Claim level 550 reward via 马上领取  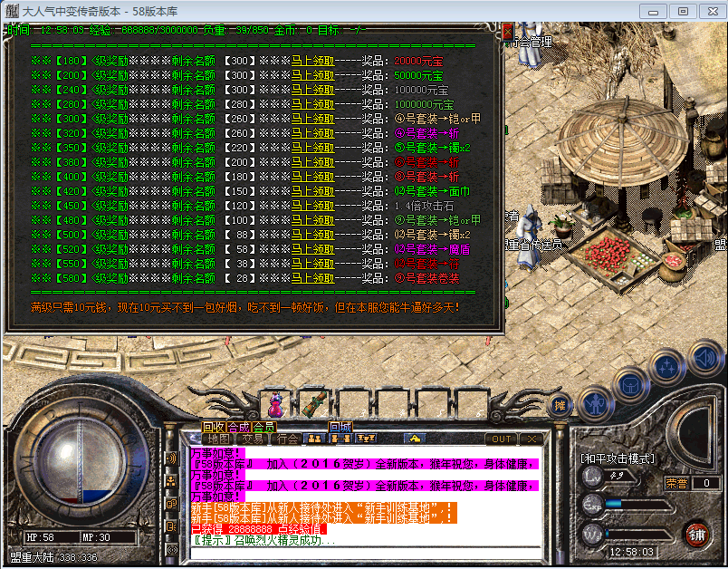[313, 264]
